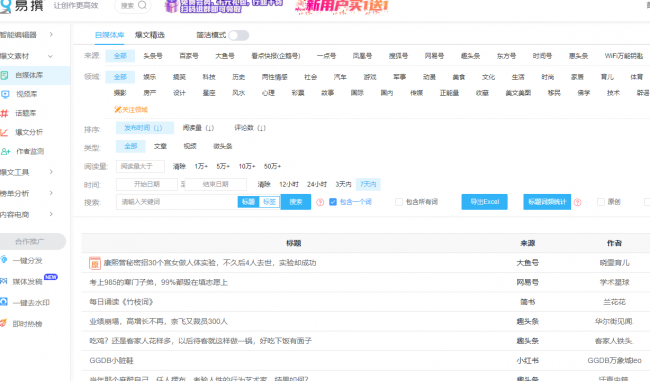Click the 开始日期 date field
Screen dimensions: 650x381
tap(147, 184)
